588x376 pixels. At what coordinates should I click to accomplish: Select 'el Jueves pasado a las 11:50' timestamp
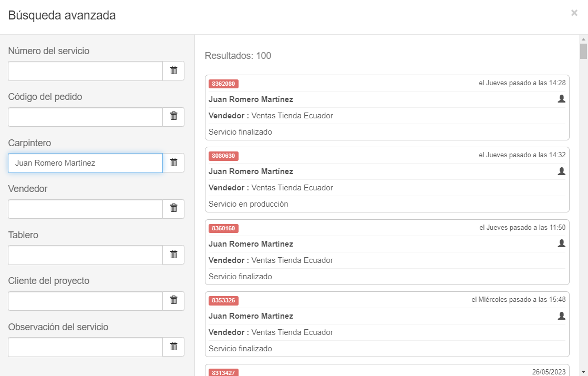(x=522, y=227)
